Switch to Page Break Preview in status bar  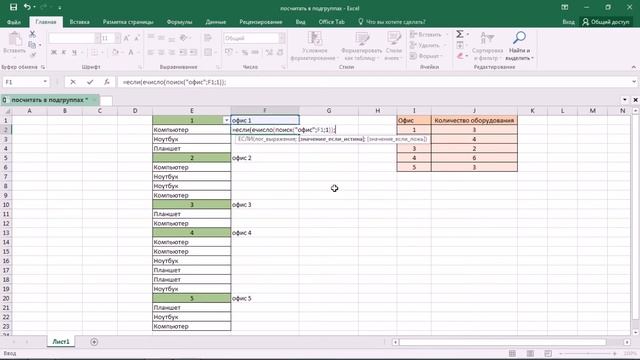[x=548, y=353]
